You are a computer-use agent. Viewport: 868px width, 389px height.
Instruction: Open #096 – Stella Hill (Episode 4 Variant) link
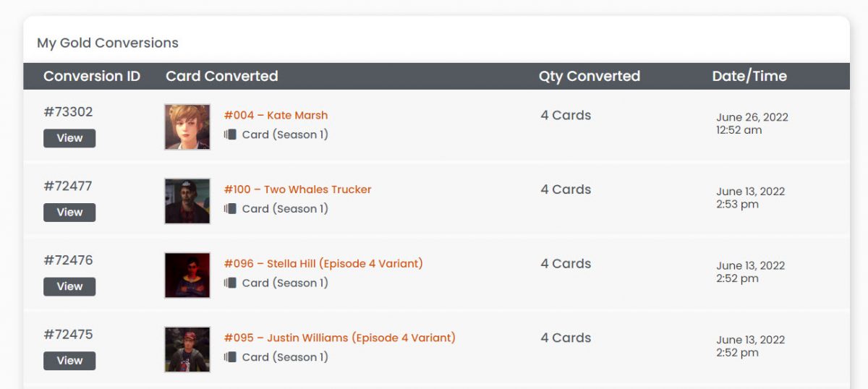point(323,264)
